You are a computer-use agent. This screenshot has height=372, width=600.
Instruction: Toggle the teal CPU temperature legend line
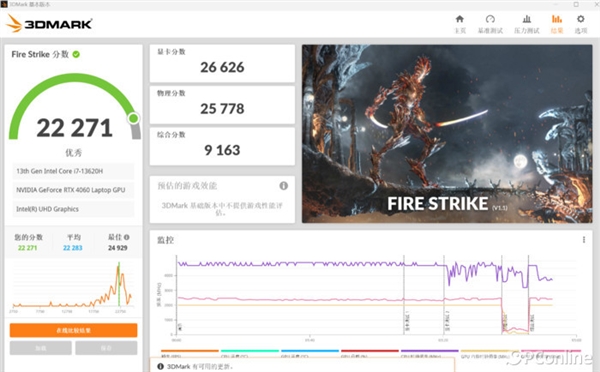[249, 351]
